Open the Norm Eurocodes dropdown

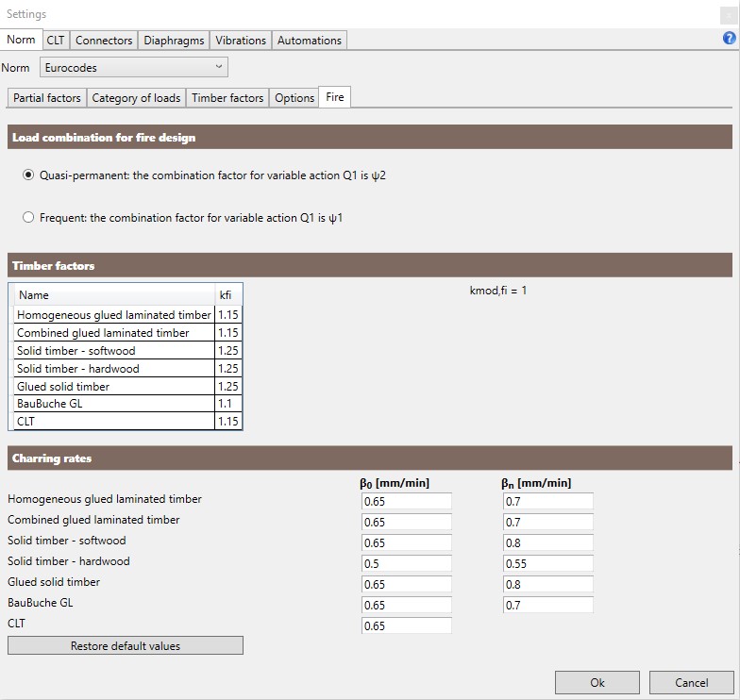tap(134, 68)
